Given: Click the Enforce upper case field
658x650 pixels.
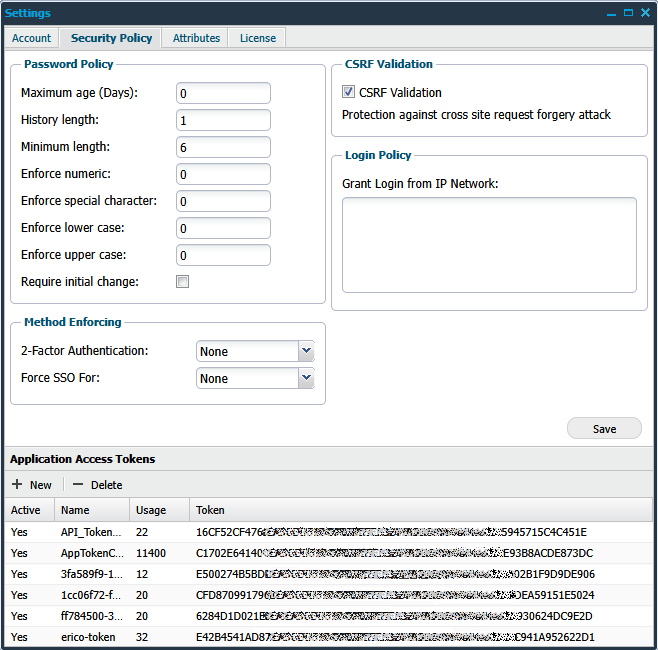Looking at the screenshot, I should pos(223,255).
